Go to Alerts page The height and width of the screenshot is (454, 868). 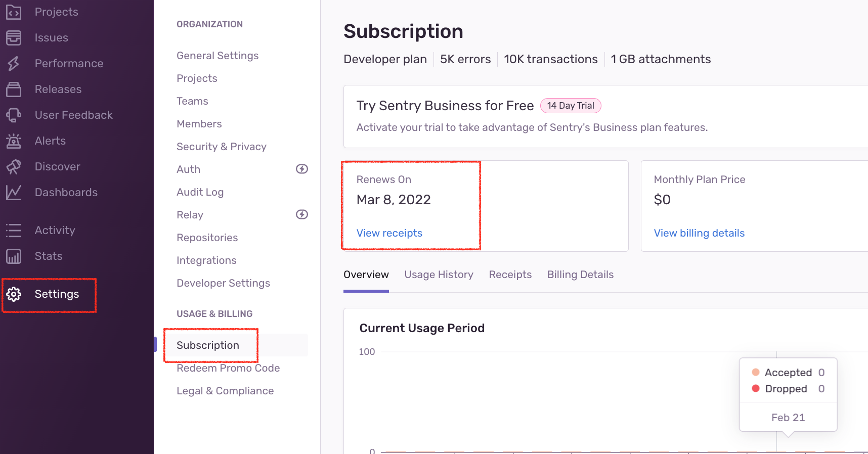click(x=50, y=141)
